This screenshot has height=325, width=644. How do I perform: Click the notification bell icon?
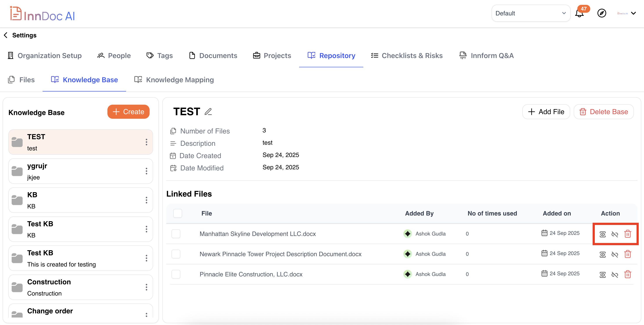coord(579,13)
